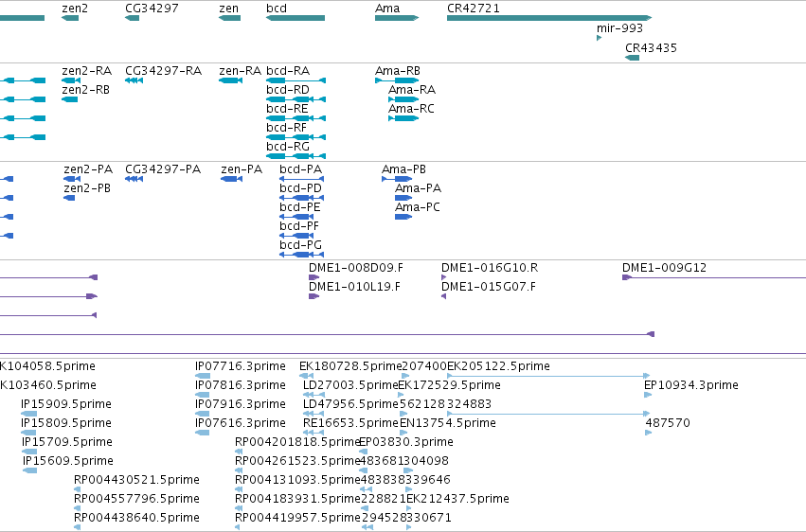
Task: Click the long CR42721 gene bar
Action: 549,18
